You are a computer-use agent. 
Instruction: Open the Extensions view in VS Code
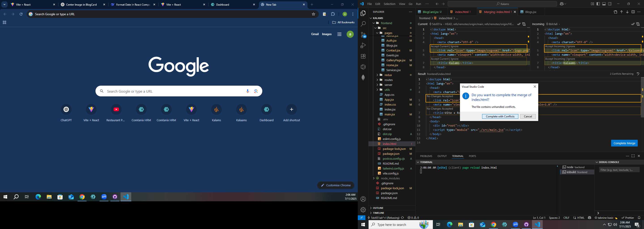(x=363, y=56)
